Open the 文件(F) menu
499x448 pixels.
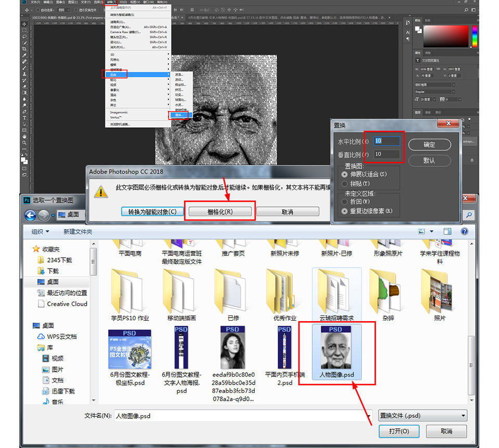coord(36,2)
